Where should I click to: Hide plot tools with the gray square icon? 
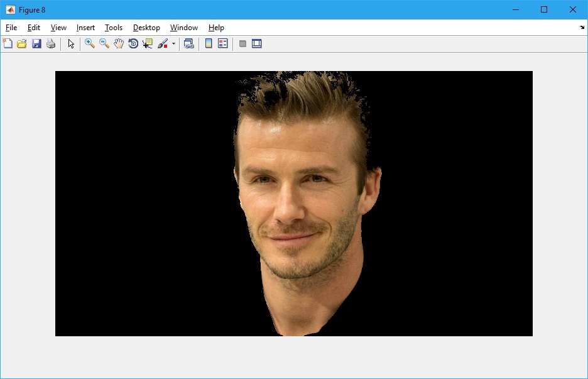pyautogui.click(x=242, y=44)
